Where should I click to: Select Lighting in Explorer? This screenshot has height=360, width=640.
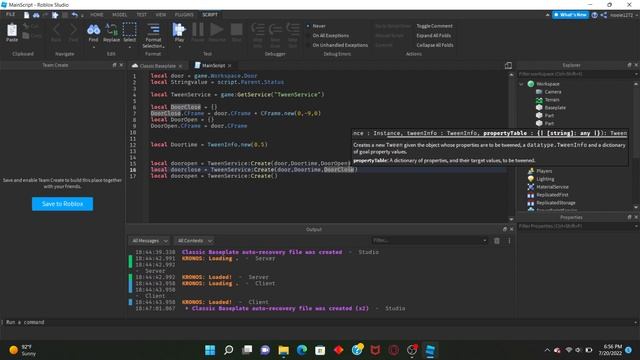(545, 179)
